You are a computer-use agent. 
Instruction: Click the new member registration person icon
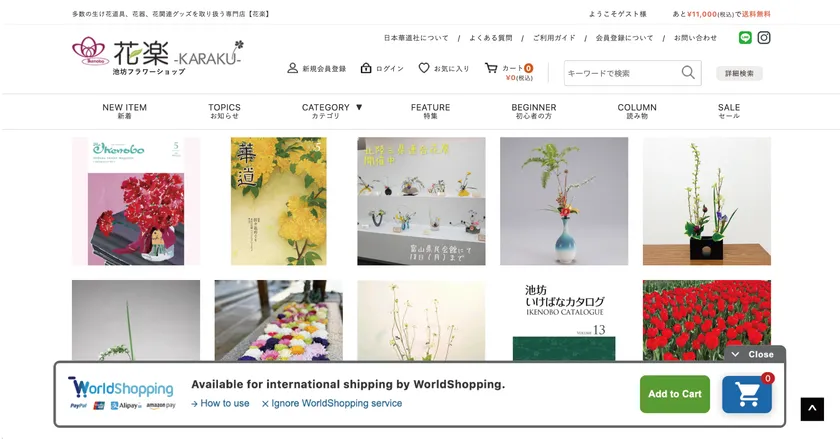(292, 68)
